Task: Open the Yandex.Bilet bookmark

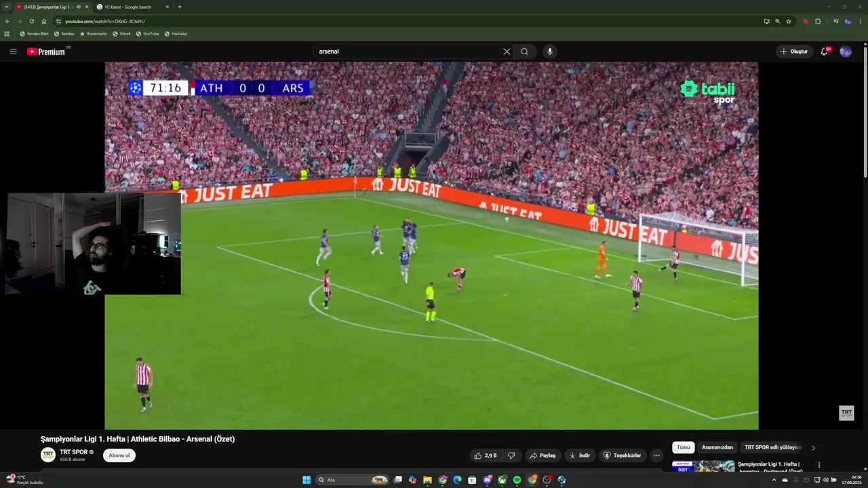Action: click(34, 34)
